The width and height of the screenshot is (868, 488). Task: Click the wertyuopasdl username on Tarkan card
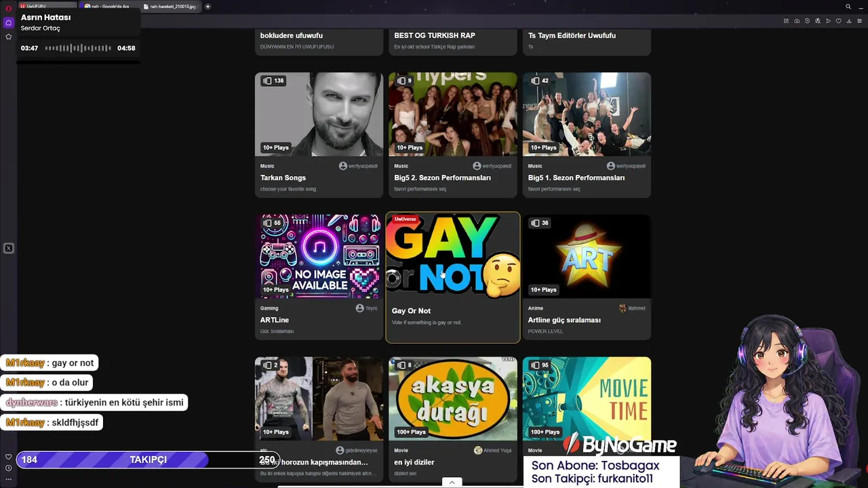tap(363, 166)
